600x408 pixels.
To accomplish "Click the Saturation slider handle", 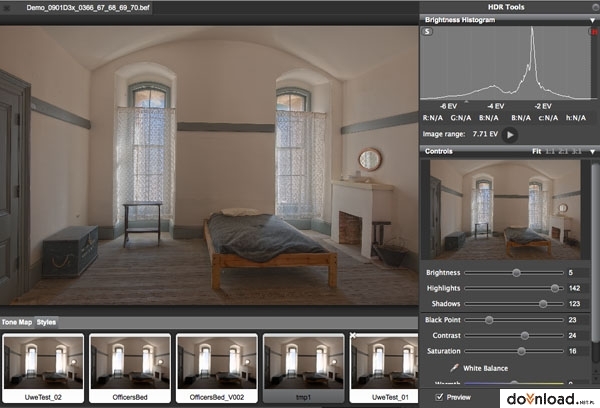I will click(521, 351).
